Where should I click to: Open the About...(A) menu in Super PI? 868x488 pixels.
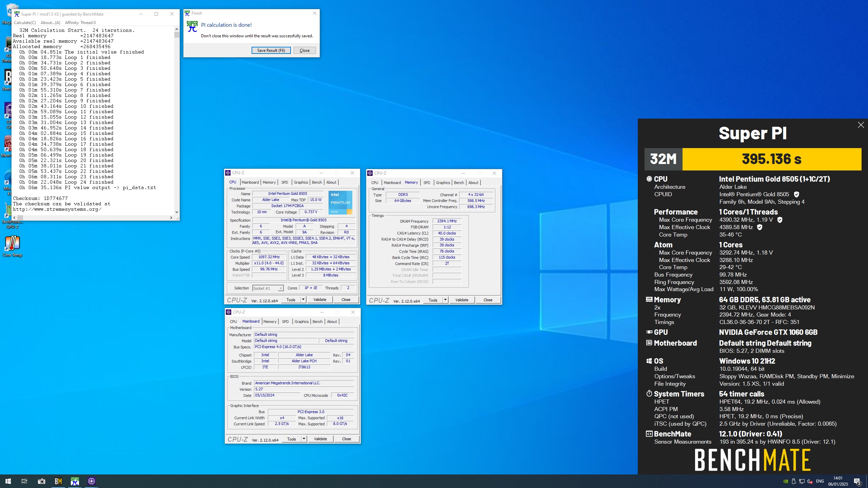(50, 23)
